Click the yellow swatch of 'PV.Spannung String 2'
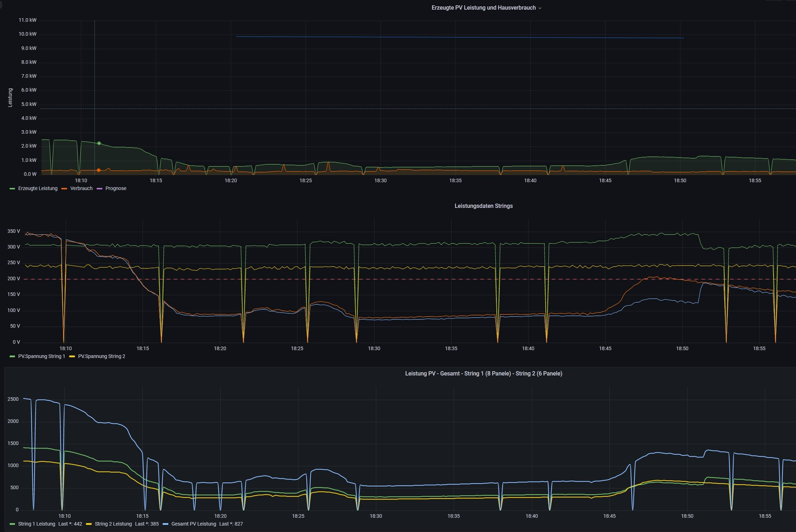Image resolution: width=796 pixels, height=532 pixels. click(72, 357)
